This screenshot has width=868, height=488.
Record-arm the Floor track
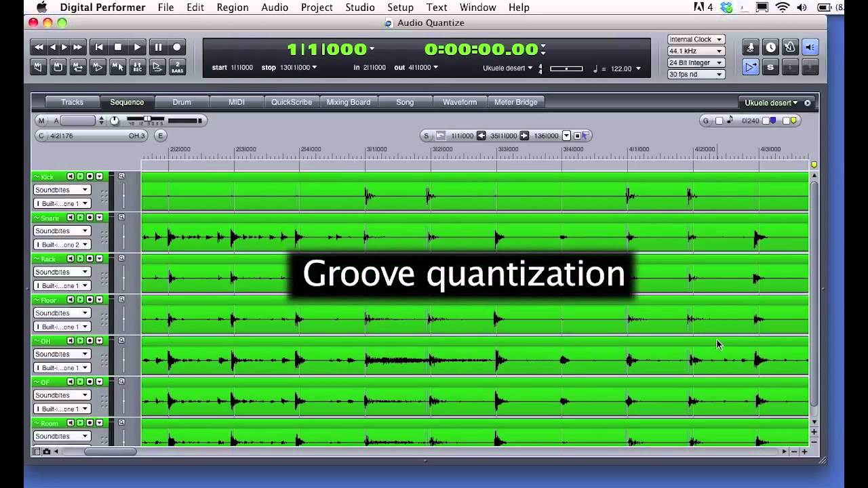tap(90, 300)
